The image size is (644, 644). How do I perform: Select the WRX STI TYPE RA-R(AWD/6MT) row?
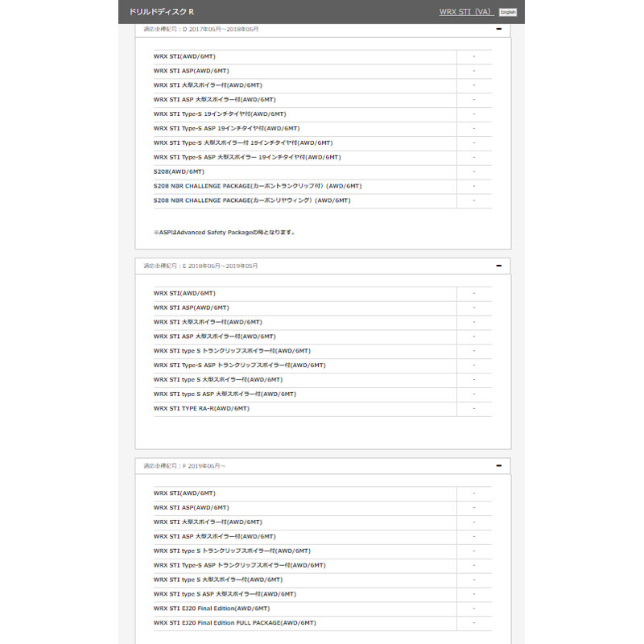pyautogui.click(x=201, y=408)
